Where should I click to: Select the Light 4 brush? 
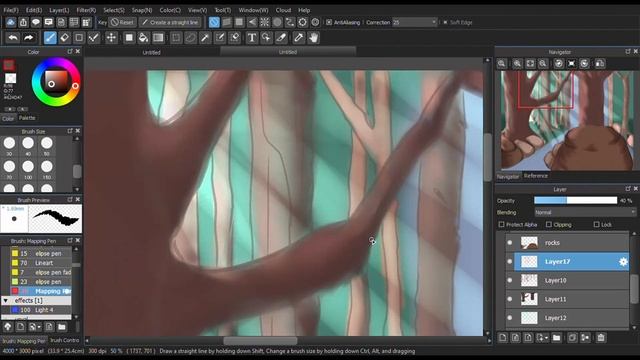41,310
